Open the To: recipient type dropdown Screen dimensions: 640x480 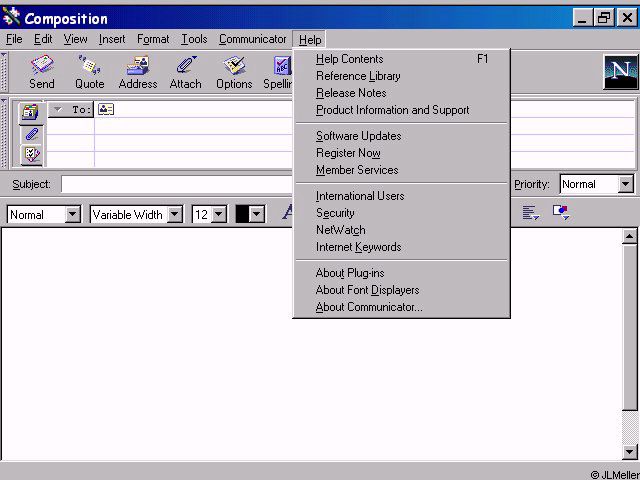pyautogui.click(x=71, y=109)
